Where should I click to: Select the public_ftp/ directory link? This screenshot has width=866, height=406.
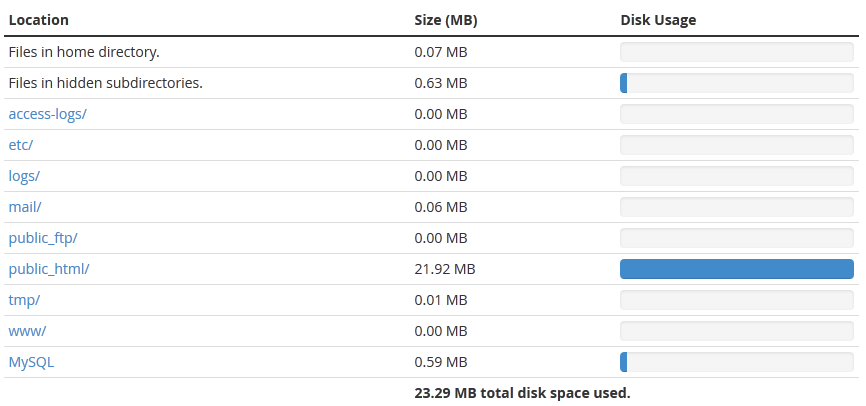point(43,238)
